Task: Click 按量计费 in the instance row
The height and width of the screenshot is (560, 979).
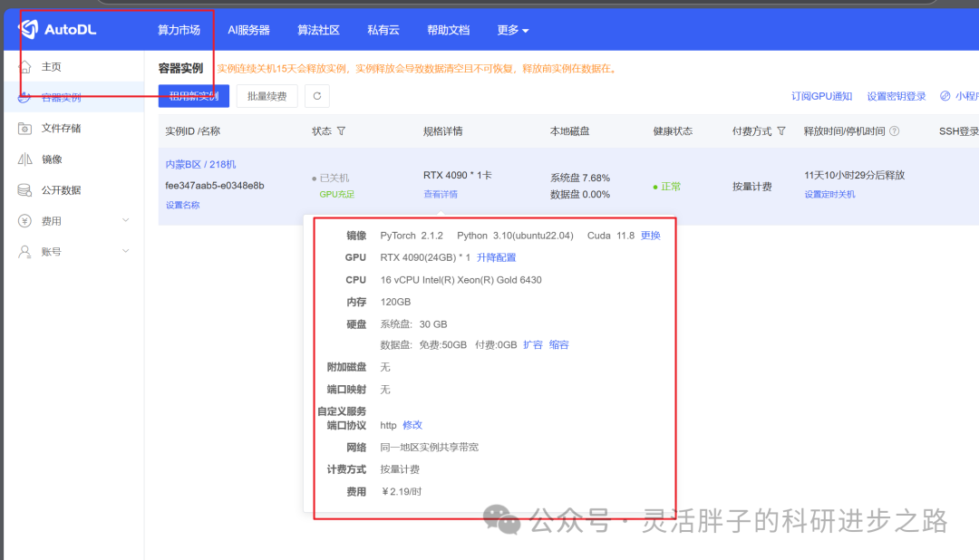Action: pyautogui.click(x=752, y=187)
